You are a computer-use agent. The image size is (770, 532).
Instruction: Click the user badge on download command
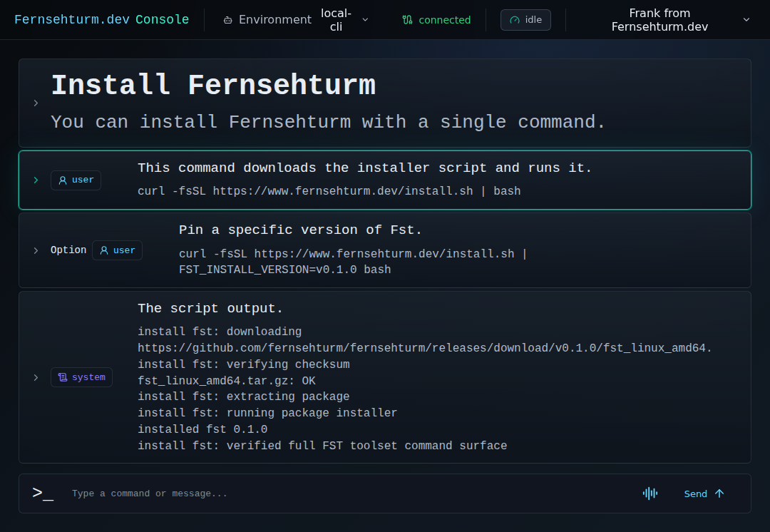[x=76, y=180]
